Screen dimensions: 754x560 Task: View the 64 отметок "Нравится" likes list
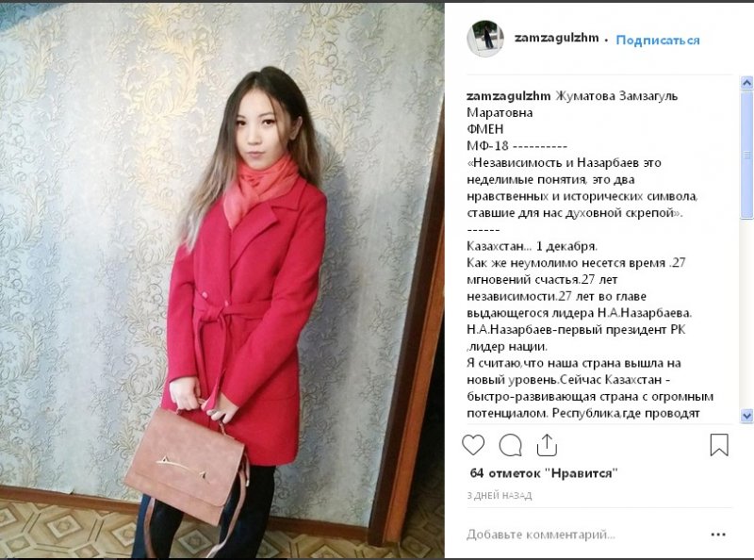(x=544, y=473)
